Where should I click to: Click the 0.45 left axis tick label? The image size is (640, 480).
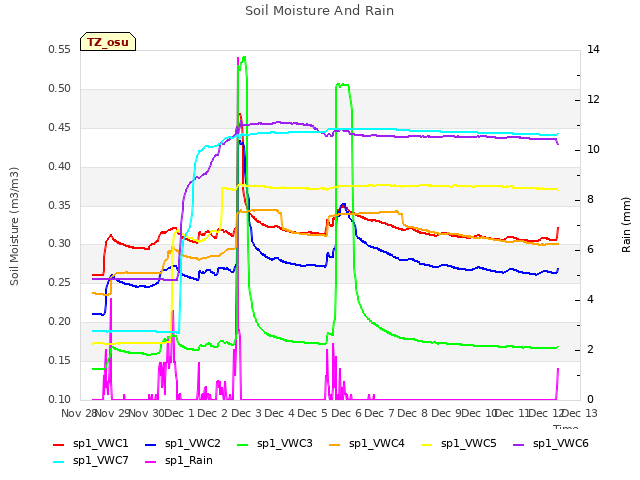60,128
